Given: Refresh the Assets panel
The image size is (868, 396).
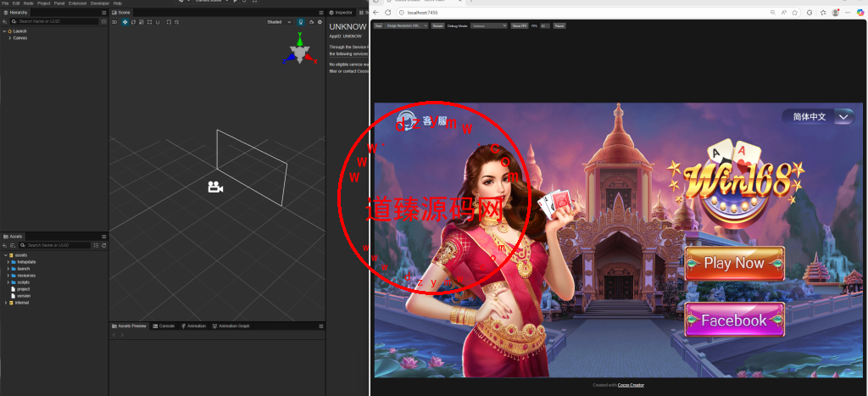Looking at the screenshot, I should tap(104, 245).
